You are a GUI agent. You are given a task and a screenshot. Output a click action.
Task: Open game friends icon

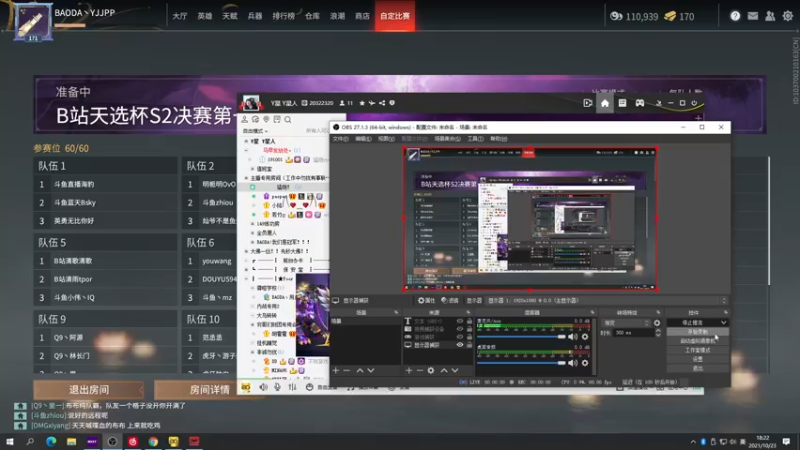770,16
